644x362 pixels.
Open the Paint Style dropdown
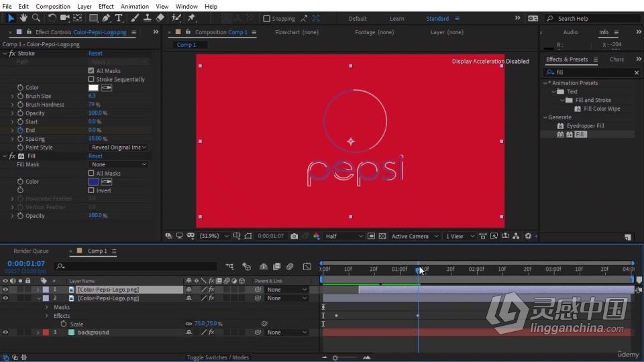(119, 147)
